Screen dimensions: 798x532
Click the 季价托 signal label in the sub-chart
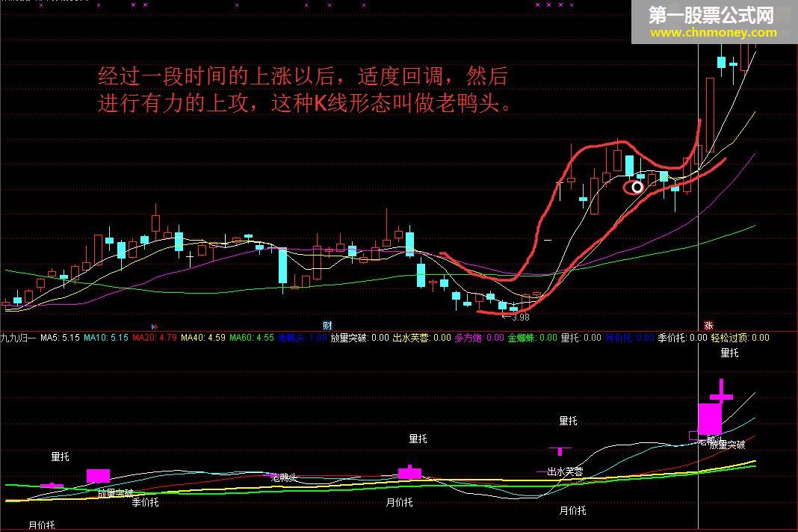(x=145, y=502)
